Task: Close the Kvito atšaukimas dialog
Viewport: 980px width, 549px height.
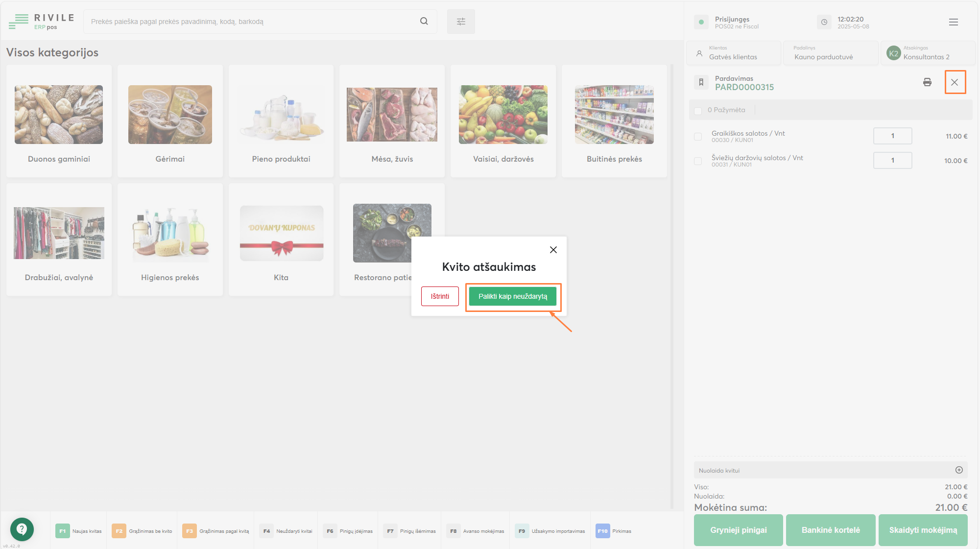Action: pos(553,250)
